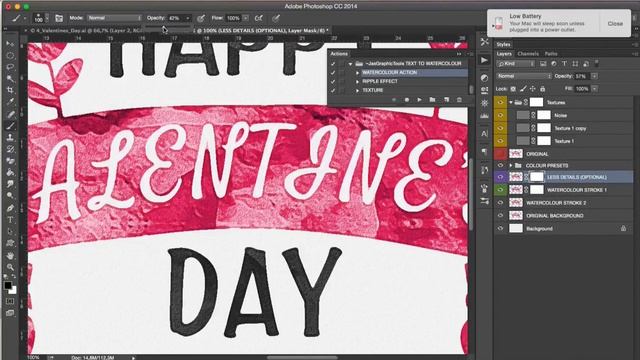
Task: Lock all icon in Layers panel
Action: pyautogui.click(x=542, y=89)
